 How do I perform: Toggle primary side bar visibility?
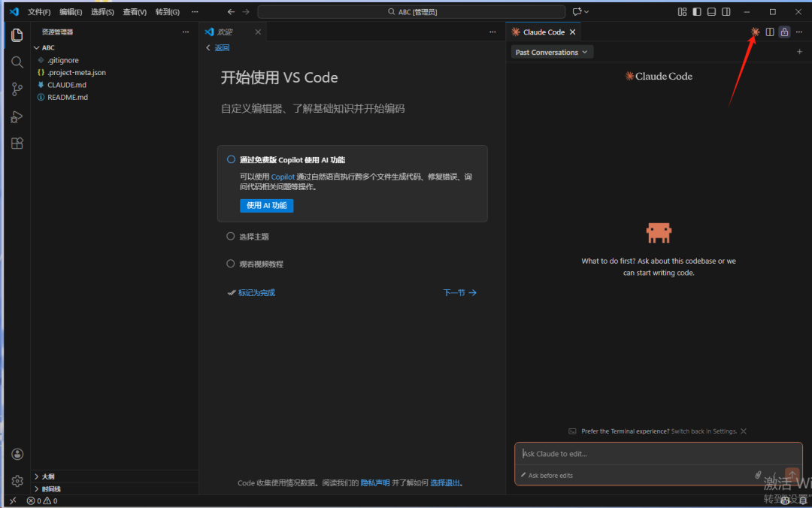click(x=697, y=11)
